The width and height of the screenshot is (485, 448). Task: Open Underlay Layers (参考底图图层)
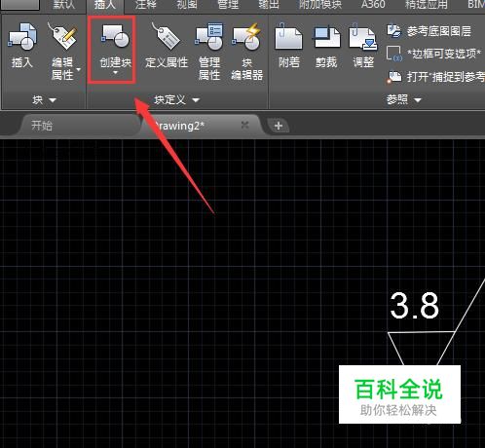click(x=429, y=31)
